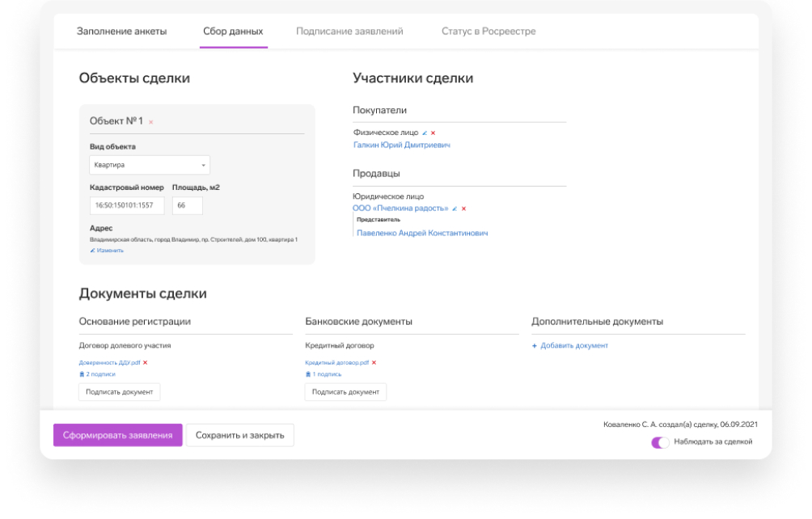
Task: Click into the Кадастровый номер field
Action: tap(127, 205)
